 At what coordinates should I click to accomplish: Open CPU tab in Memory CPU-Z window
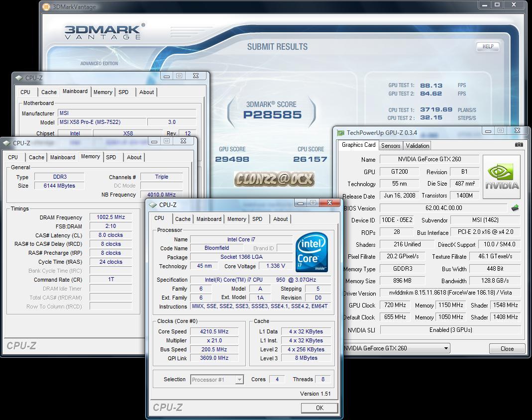13,157
